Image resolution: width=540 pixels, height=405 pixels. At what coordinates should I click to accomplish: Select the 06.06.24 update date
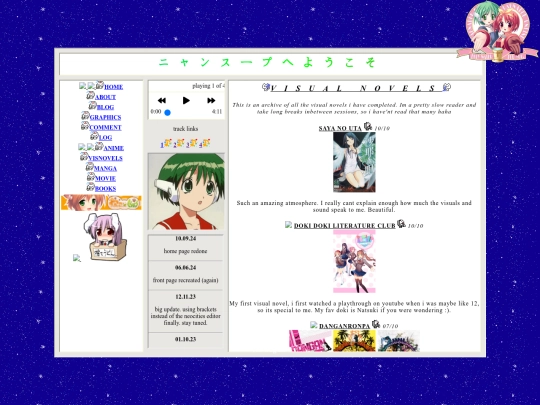click(x=185, y=268)
